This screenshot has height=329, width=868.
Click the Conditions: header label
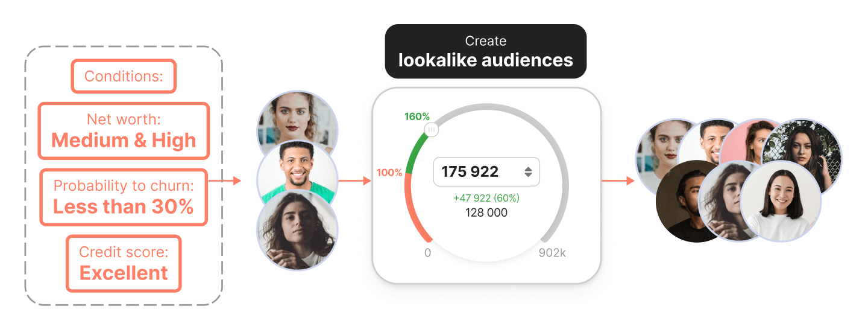coord(124,76)
